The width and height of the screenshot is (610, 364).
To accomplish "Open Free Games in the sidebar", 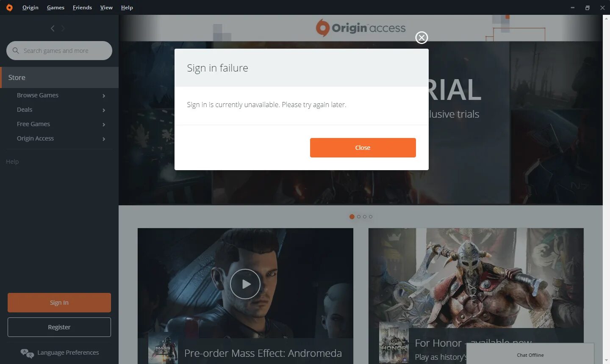I will click(33, 124).
